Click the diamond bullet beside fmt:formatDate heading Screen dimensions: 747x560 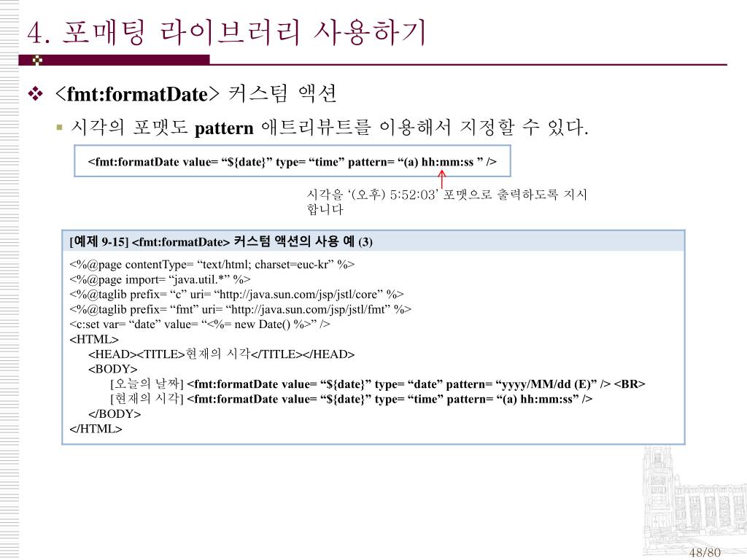36,93
